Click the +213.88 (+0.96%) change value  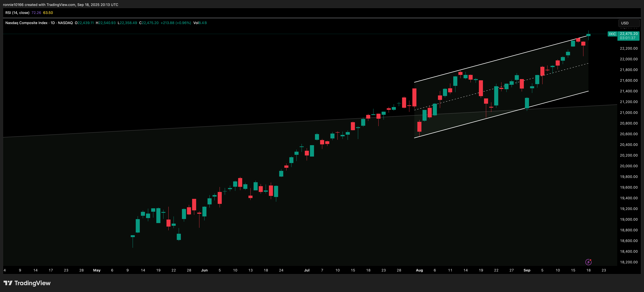(176, 23)
